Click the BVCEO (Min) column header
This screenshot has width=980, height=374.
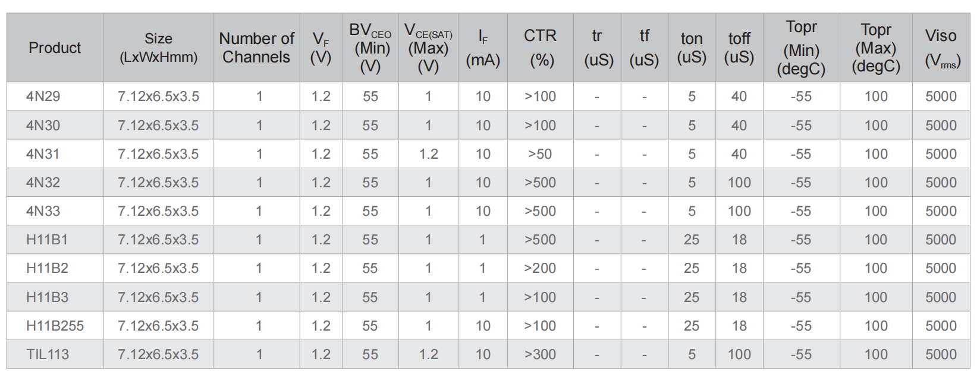click(x=370, y=48)
